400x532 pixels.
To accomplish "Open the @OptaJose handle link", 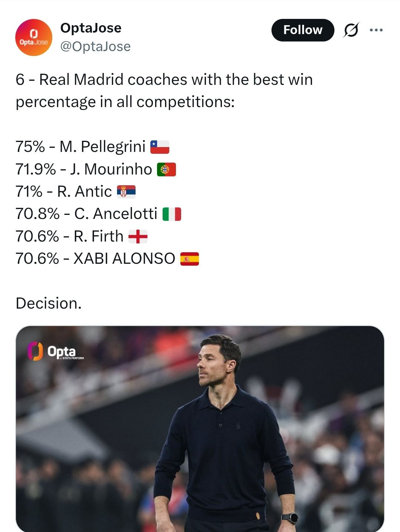I will pos(95,47).
